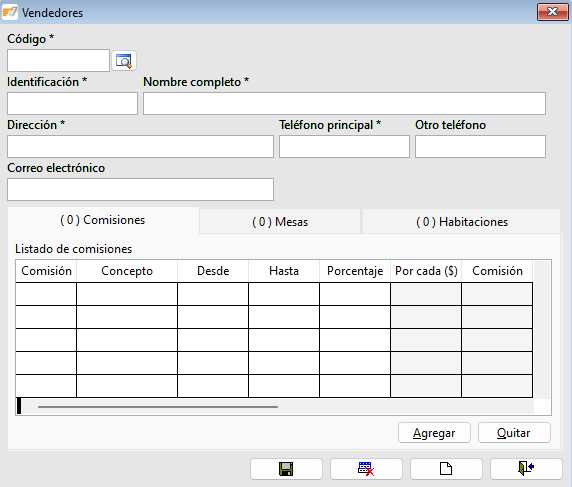Click the Quitar button

coord(514,433)
